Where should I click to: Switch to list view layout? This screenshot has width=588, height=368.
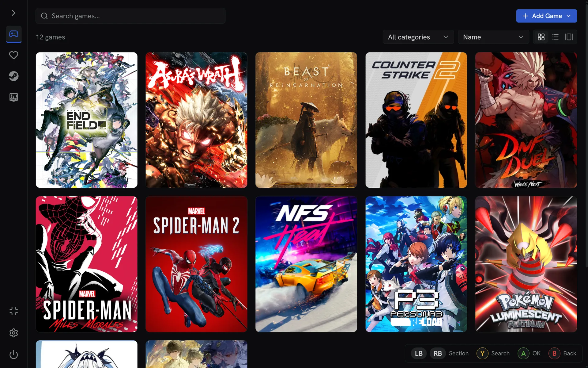click(555, 37)
